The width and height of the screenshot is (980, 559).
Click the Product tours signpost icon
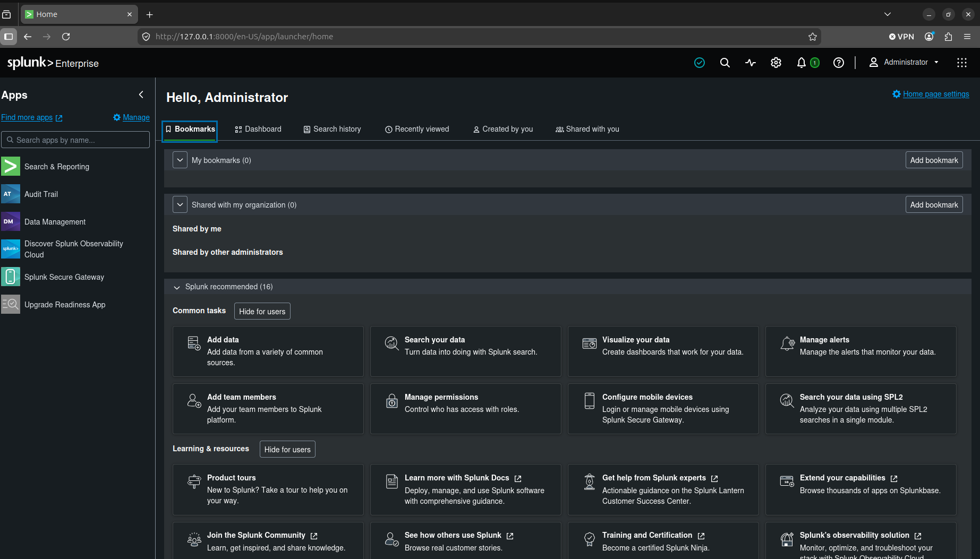[x=194, y=481]
